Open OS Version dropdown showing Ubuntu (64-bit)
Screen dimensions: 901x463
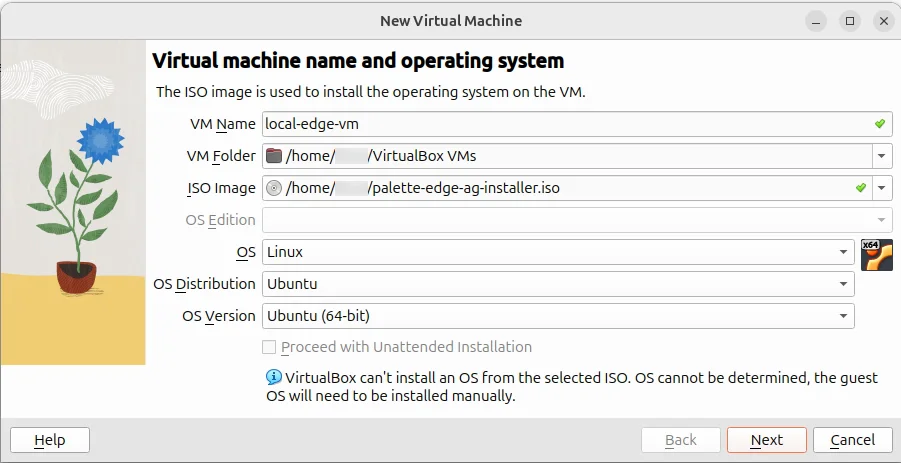[x=558, y=316]
